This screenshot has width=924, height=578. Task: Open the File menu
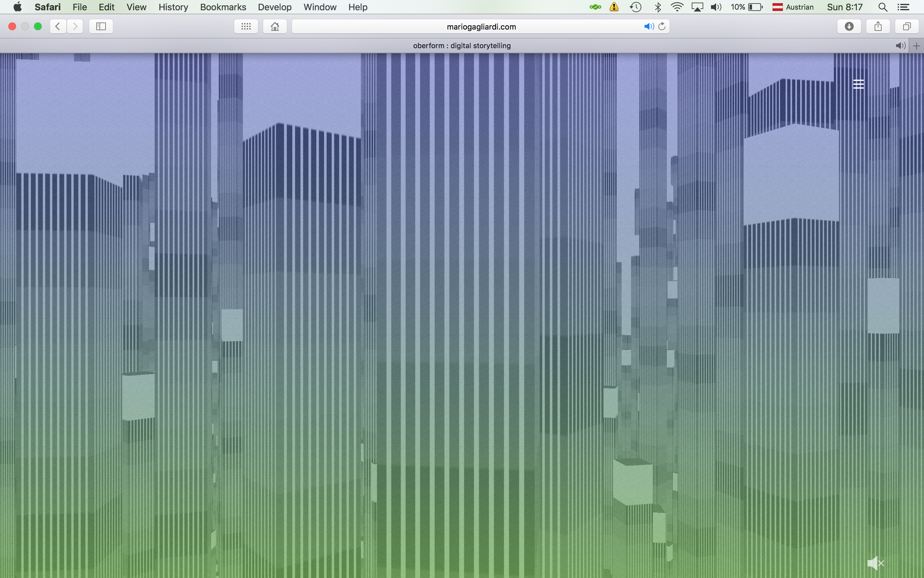click(80, 7)
